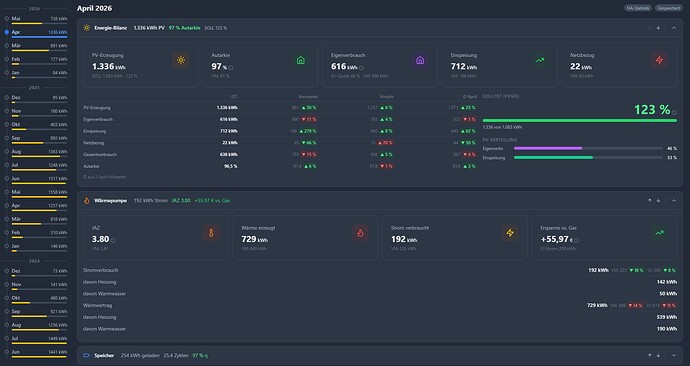Click the yellow bolt icon in Strom verbraucht card
The width and height of the screenshot is (690, 366).
(510, 233)
